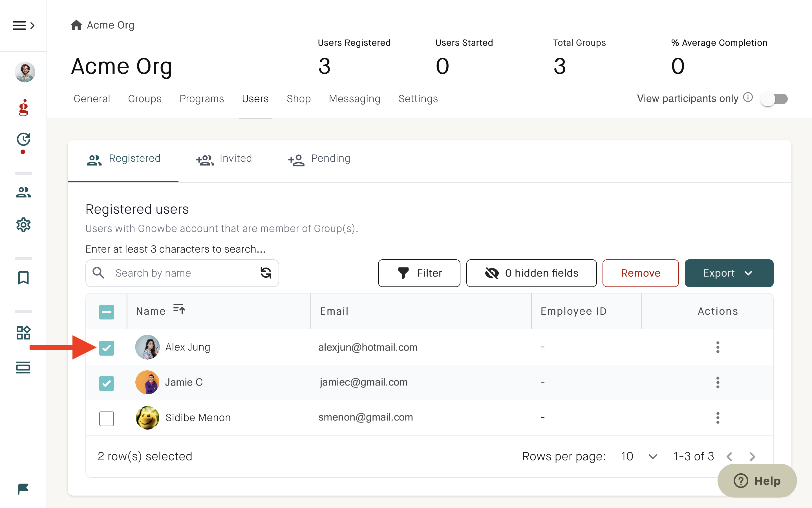Uncheck Alex Jung's row checkbox
Viewport: 812px width, 508px height.
(x=106, y=348)
